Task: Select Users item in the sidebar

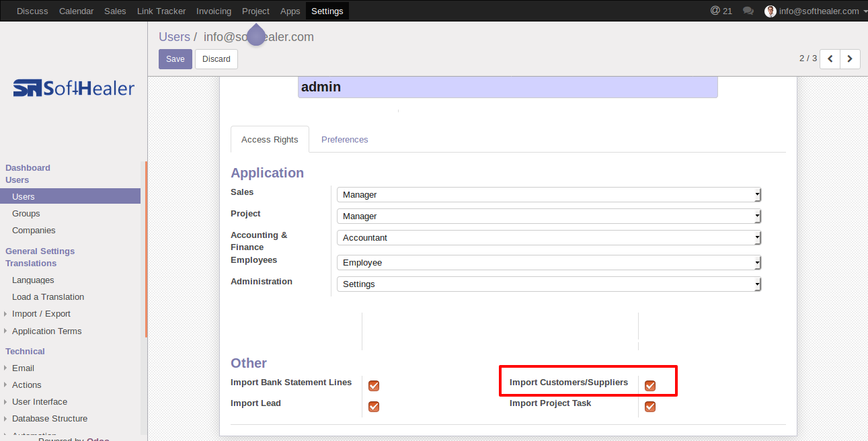Action: coord(70,197)
